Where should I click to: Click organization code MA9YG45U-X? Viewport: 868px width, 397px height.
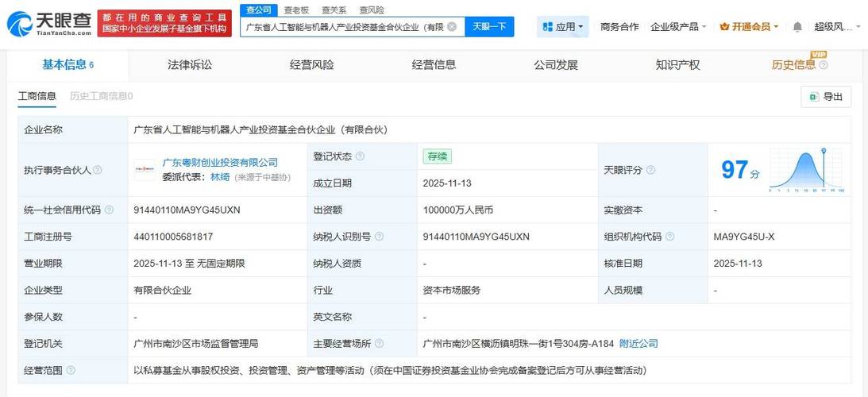pyautogui.click(x=744, y=237)
